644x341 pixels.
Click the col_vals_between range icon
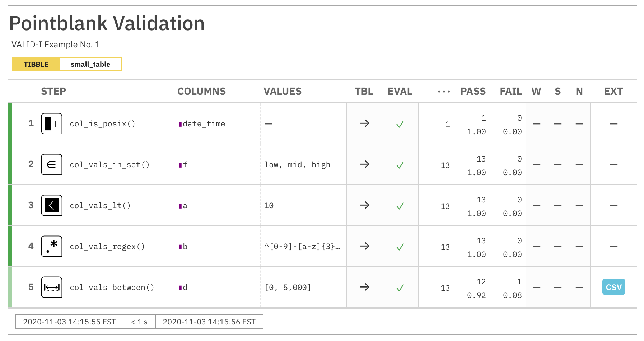tap(52, 287)
